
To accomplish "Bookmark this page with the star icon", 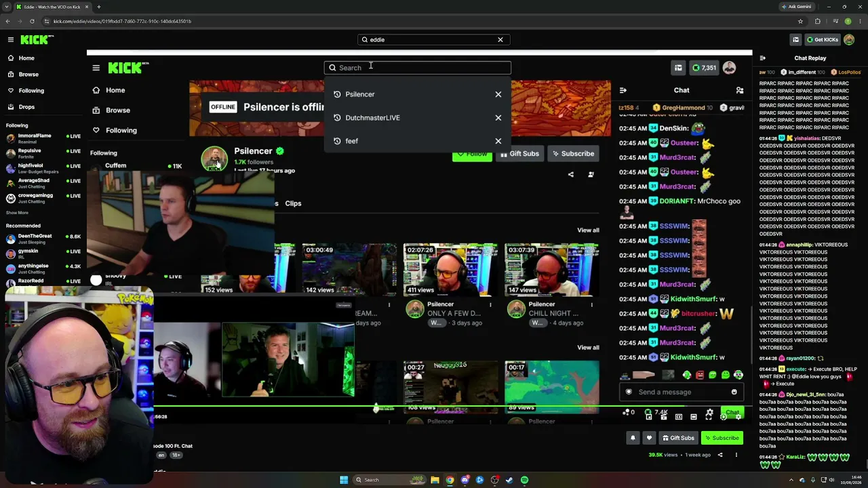I will [x=800, y=21].
